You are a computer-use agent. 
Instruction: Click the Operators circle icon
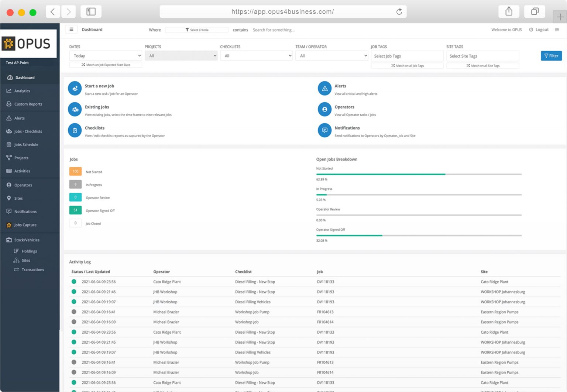(x=324, y=109)
